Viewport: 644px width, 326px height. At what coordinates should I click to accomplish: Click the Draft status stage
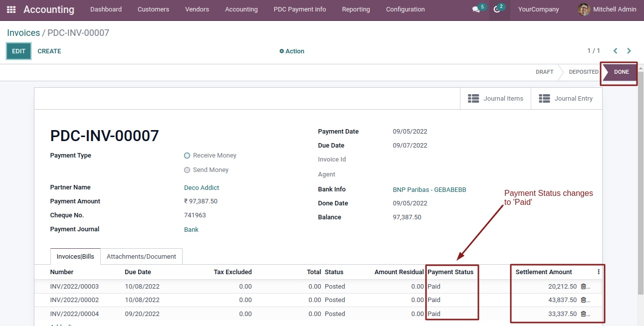(545, 72)
